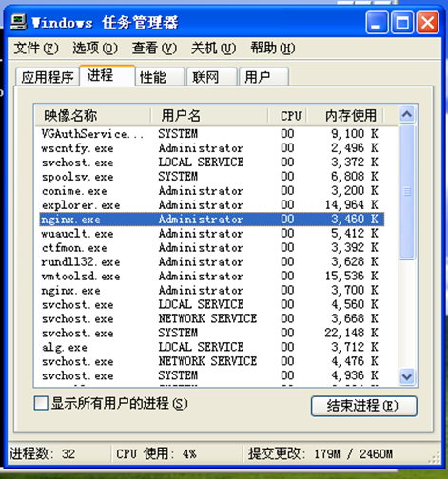448x479 pixels.
Task: Maximize the Task Manager window
Action: [x=402, y=23]
